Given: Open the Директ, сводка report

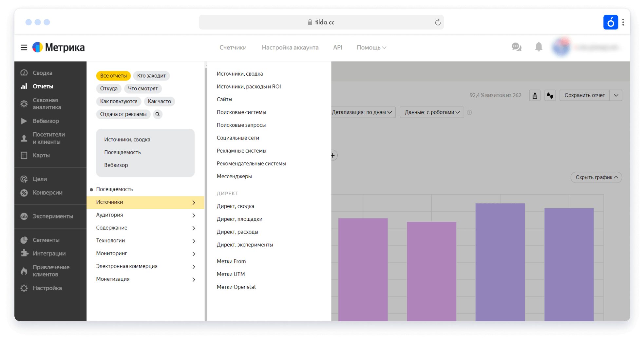Looking at the screenshot, I should pyautogui.click(x=236, y=206).
